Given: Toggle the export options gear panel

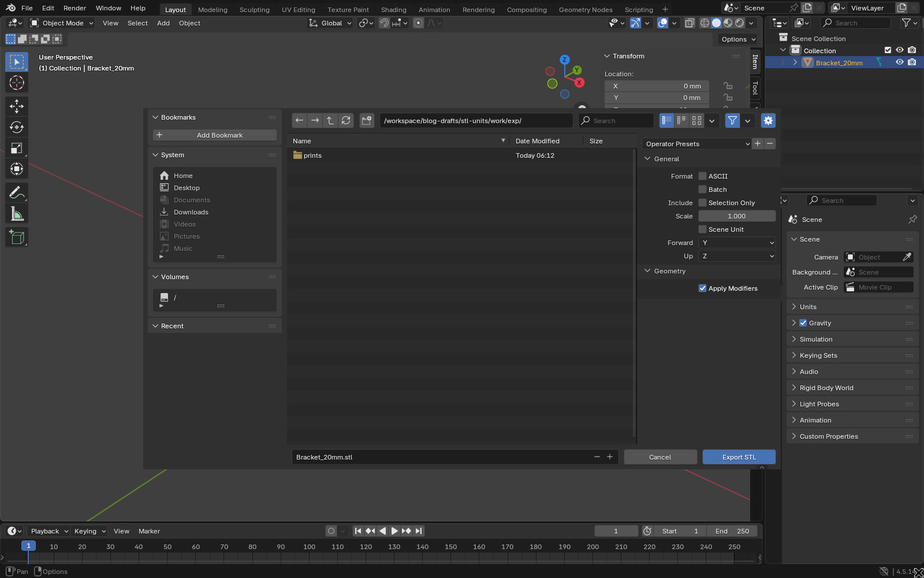Looking at the screenshot, I should (768, 120).
